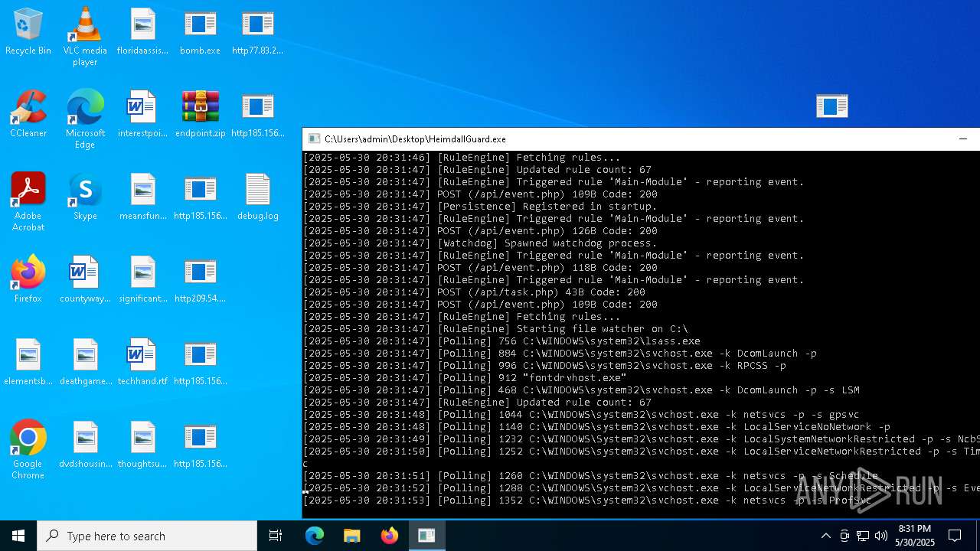Click 'POST (/api/task.php) 43B Code: 200' line
Viewport: 980px width, 551px height.
[x=474, y=292]
